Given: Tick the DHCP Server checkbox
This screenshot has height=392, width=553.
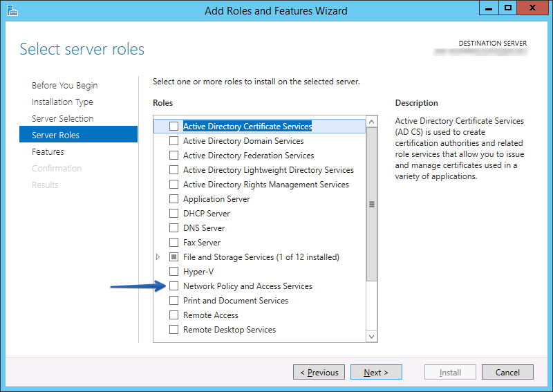Looking at the screenshot, I should click(174, 214).
